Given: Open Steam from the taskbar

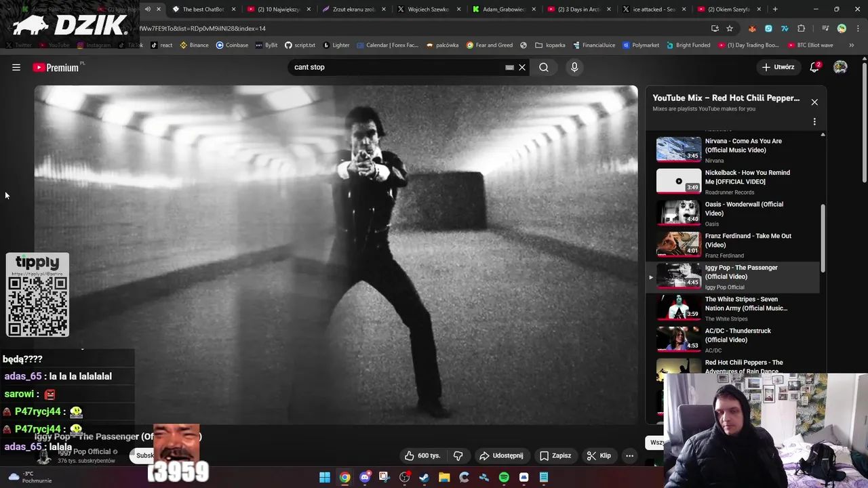Looking at the screenshot, I should [x=425, y=477].
